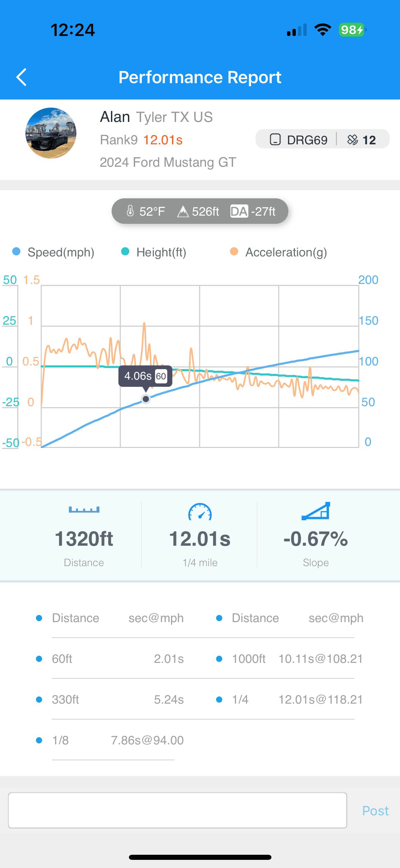Toggle the Acceleration(g) legend series
The image size is (400, 868).
(x=279, y=252)
